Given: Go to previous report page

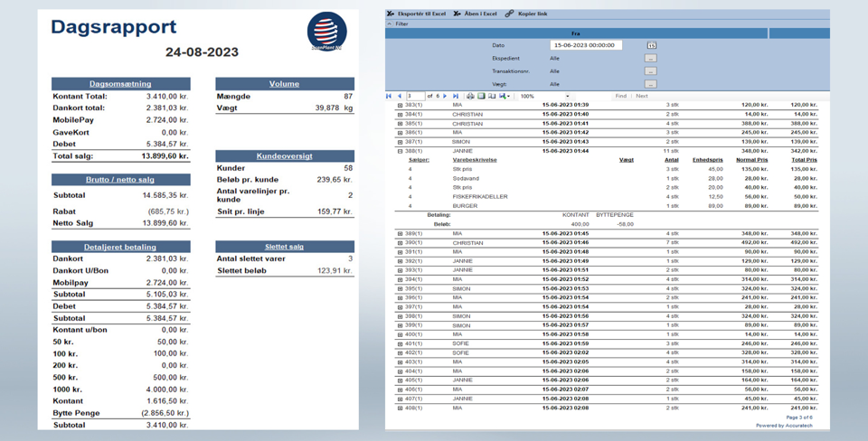Looking at the screenshot, I should coord(400,96).
